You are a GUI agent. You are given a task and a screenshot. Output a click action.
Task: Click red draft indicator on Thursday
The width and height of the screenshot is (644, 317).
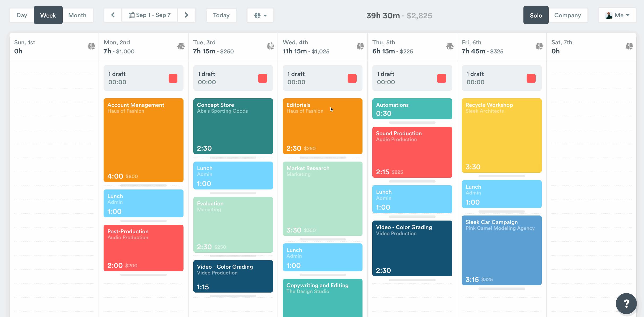click(441, 78)
